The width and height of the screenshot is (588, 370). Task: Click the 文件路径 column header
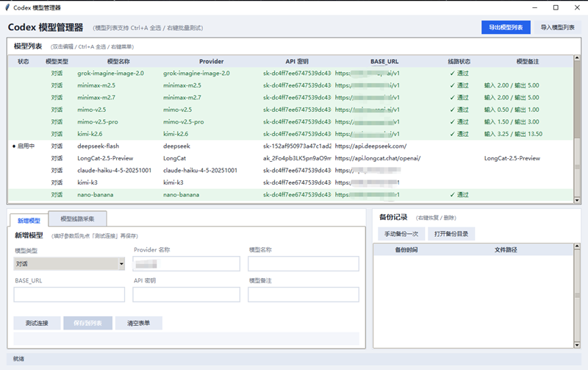[506, 250]
